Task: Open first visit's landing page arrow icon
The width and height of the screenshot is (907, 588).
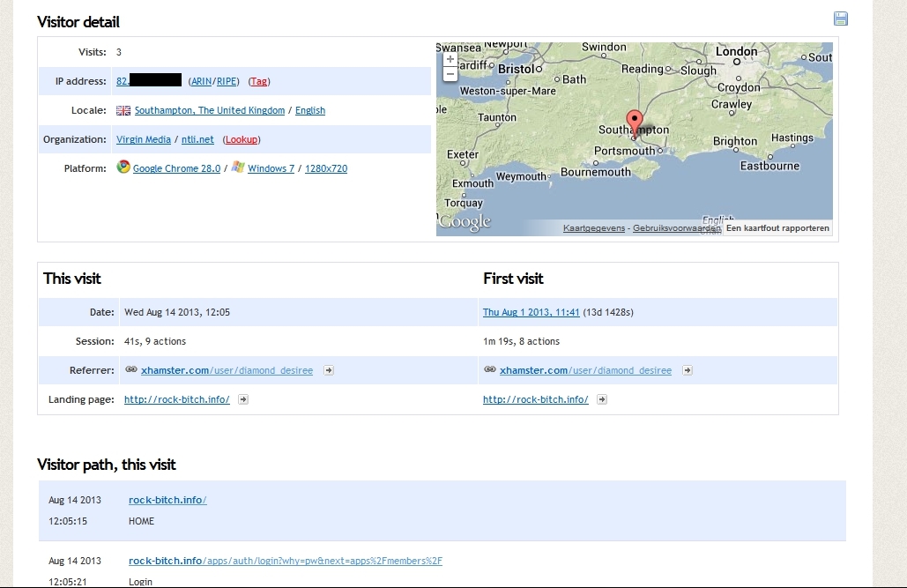Action: click(602, 399)
